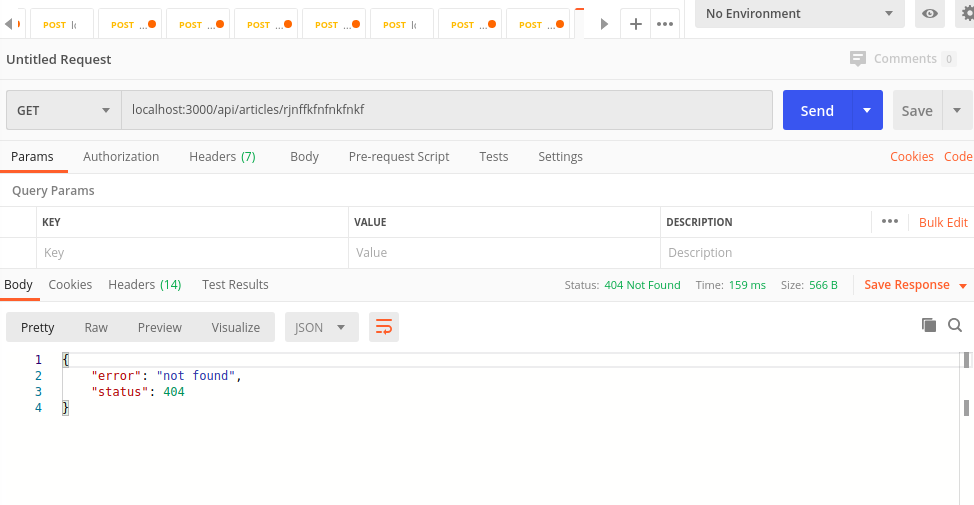Screen dimensions: 974x505
Task: Select Raw view mode
Action: tap(96, 327)
